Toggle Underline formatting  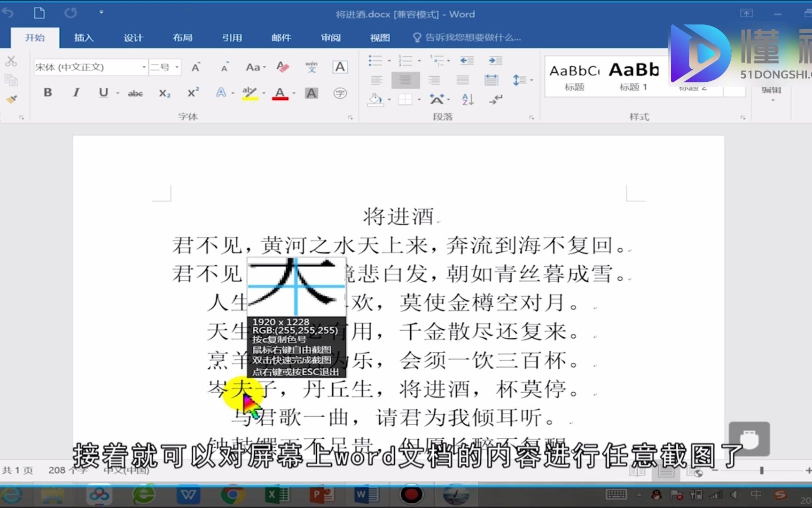(103, 93)
